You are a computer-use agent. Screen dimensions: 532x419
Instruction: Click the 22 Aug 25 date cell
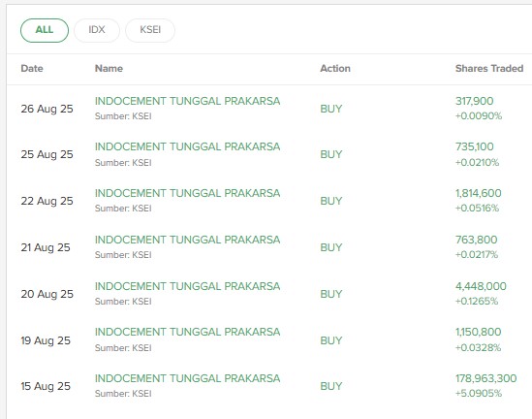tap(47, 201)
